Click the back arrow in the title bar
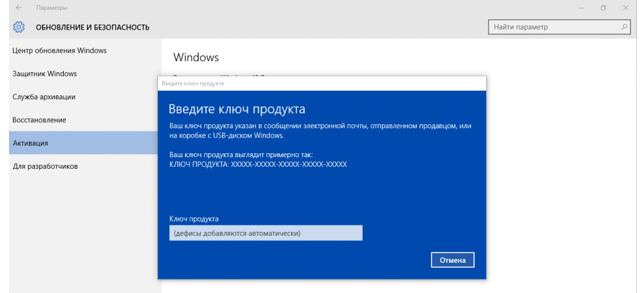644x293 pixels. coord(18,8)
